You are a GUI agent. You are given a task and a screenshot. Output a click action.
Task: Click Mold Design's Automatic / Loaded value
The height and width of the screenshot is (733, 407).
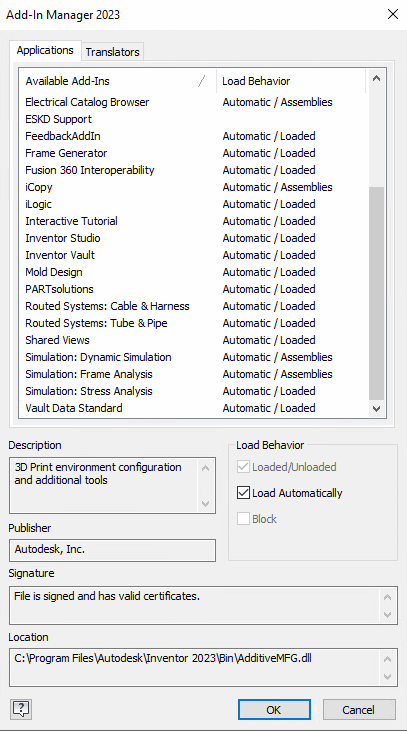click(x=269, y=272)
